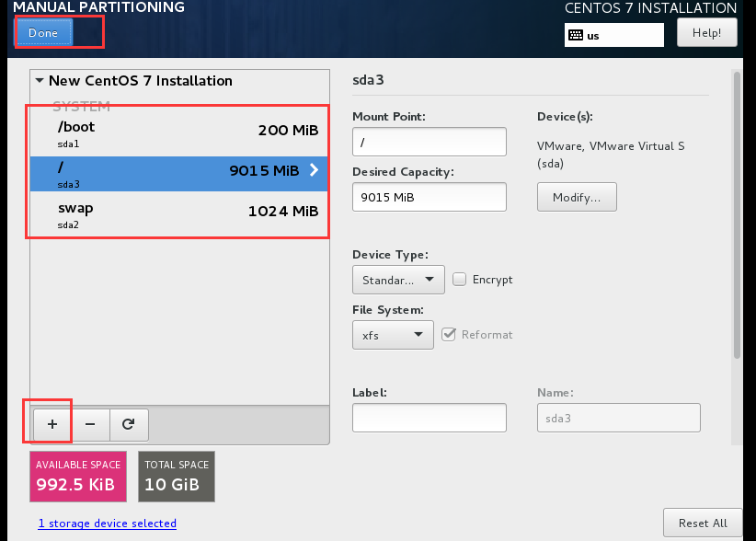Reload storage configuration from disk
The width and height of the screenshot is (756, 541).
128,424
